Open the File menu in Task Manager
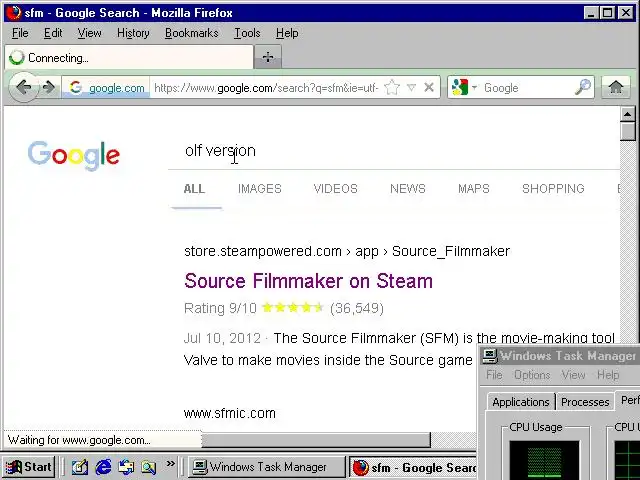The image size is (640, 480). click(494, 374)
